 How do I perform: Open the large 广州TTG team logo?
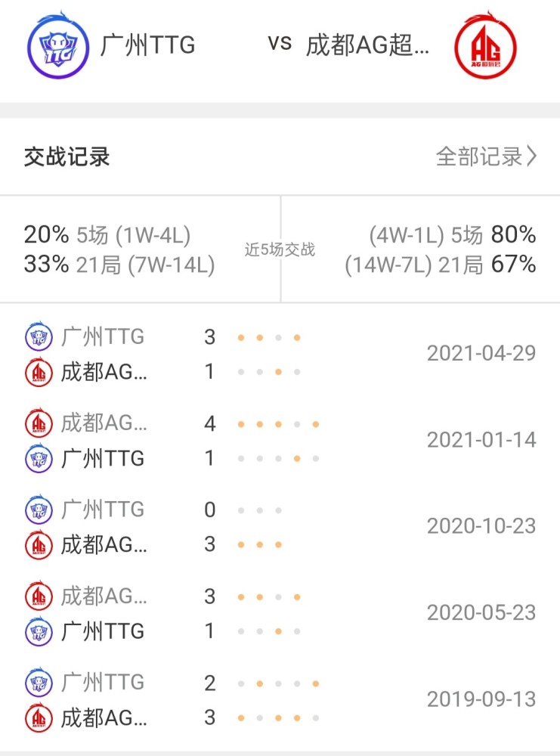coord(58,45)
